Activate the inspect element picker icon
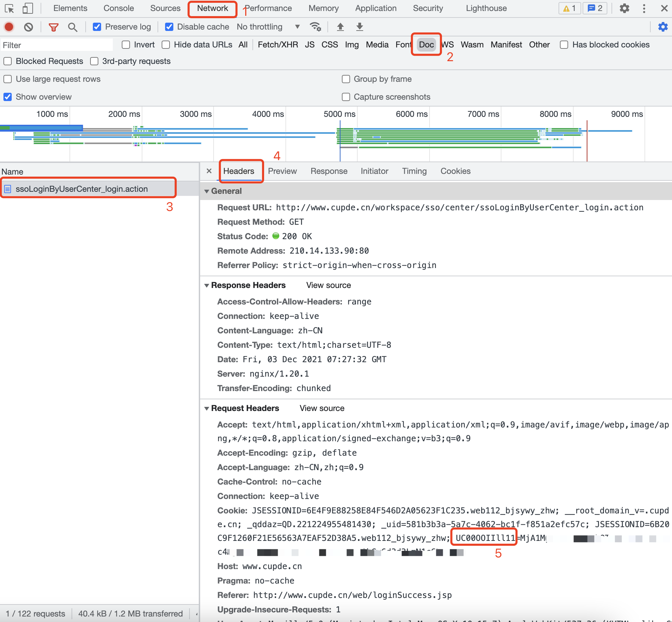Image resolution: width=672 pixels, height=622 pixels. pos(9,8)
